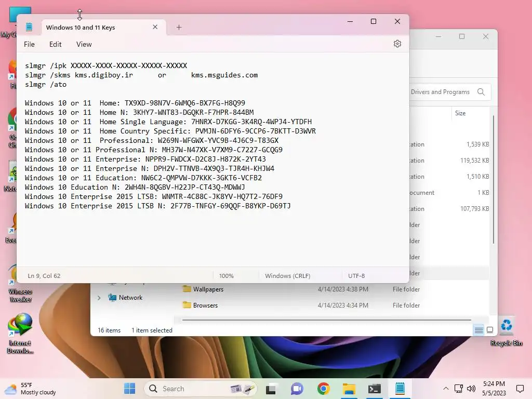Click the search icon in File Explorer
The height and width of the screenshot is (399, 532).
481,92
